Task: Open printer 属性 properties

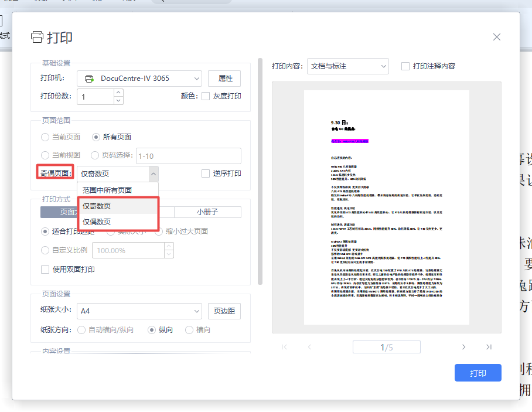Action: [x=224, y=79]
